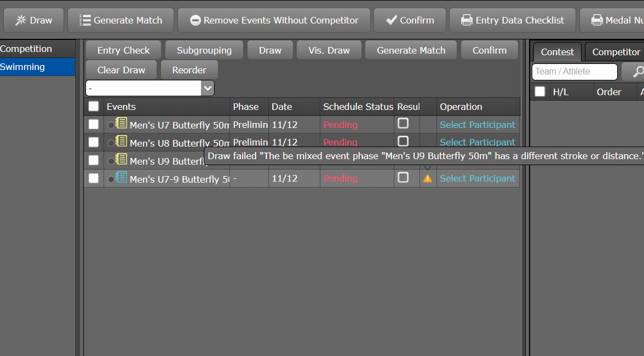Click the warning triangle on Men's U7-9 Butterfly row
Viewport: 644px width, 356px height.
428,178
